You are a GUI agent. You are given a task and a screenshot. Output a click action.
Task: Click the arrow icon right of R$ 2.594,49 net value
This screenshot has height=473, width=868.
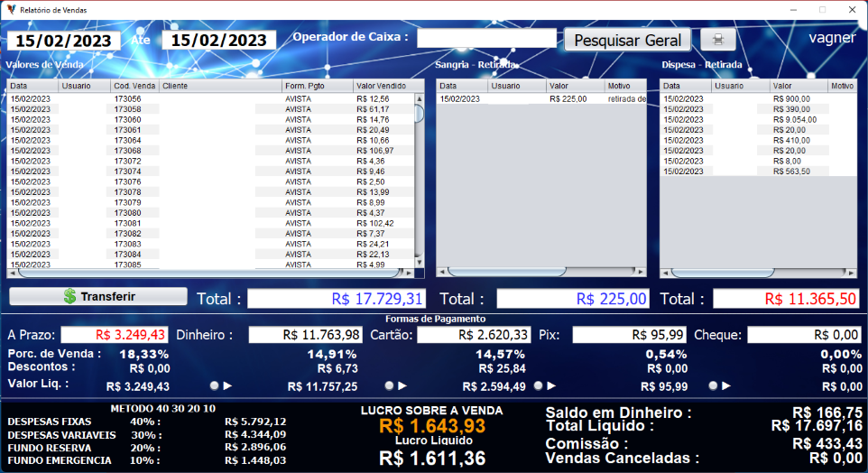click(552, 385)
